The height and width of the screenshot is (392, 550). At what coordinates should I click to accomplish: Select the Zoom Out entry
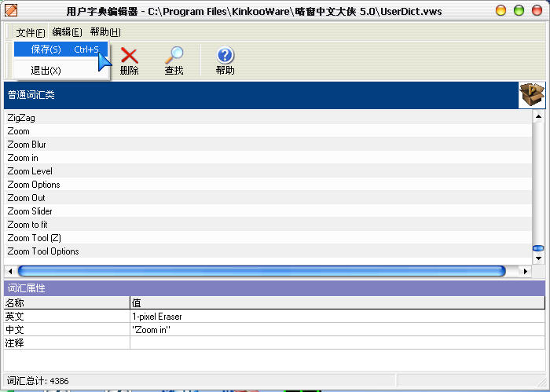click(x=268, y=198)
